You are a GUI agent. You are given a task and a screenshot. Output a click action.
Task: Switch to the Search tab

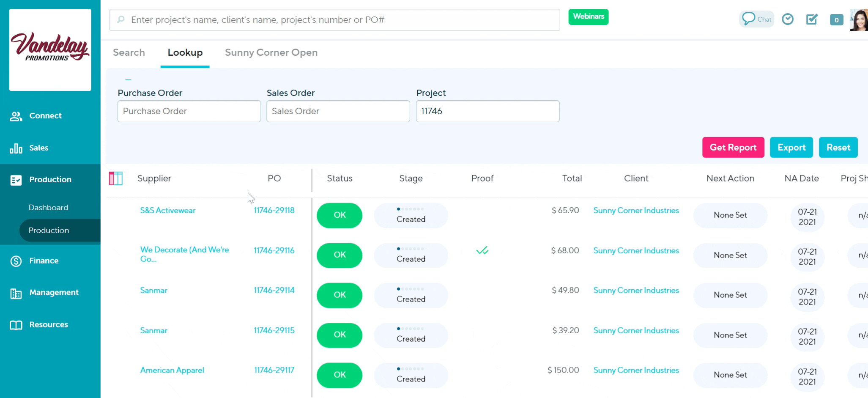(129, 52)
